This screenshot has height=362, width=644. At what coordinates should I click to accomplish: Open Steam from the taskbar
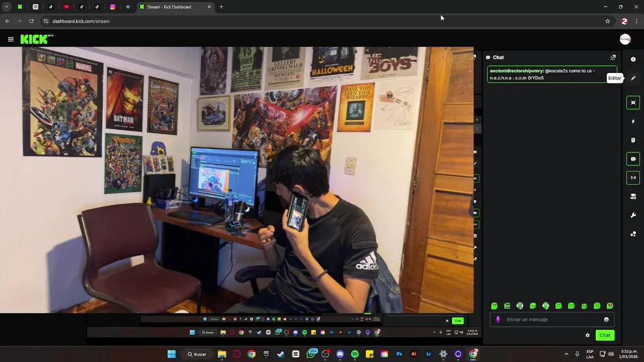281,354
